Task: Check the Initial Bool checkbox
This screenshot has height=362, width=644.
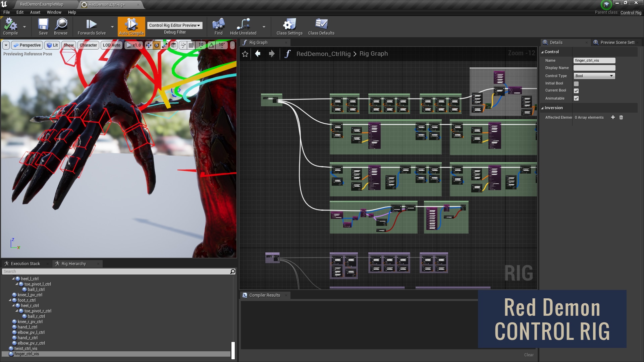Action: pyautogui.click(x=576, y=83)
